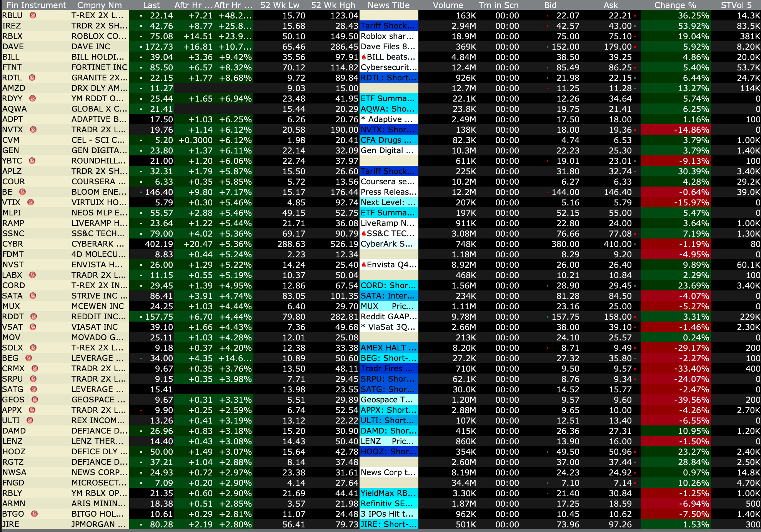
Task: Open the Tariff Shock news for IREZ
Action: point(388,26)
